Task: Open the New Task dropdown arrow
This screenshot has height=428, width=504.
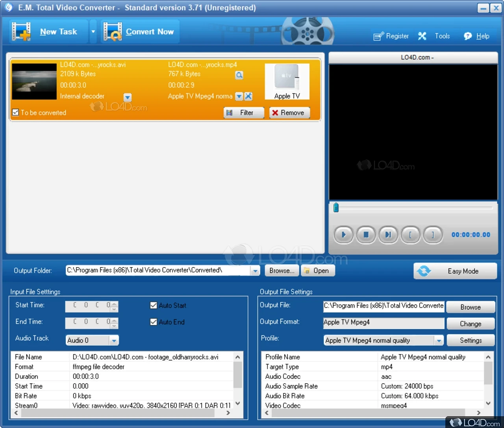Action: pyautogui.click(x=93, y=31)
